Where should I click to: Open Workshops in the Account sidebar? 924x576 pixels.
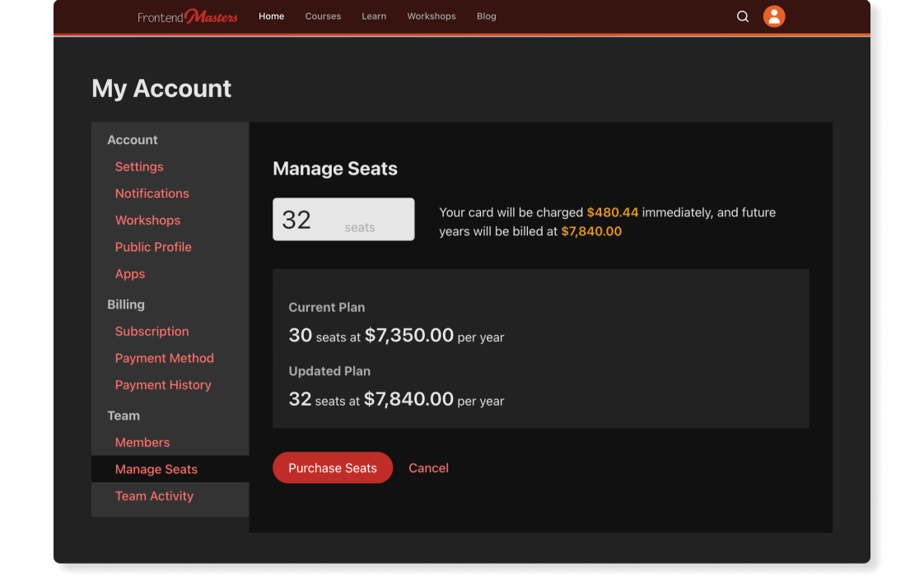click(148, 221)
